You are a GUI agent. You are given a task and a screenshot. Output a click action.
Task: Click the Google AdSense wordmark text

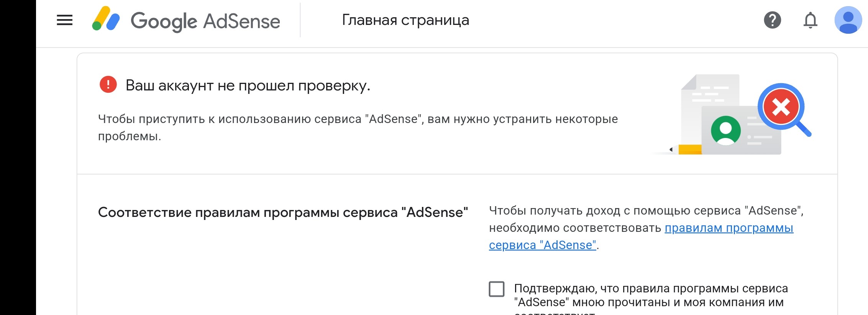205,21
